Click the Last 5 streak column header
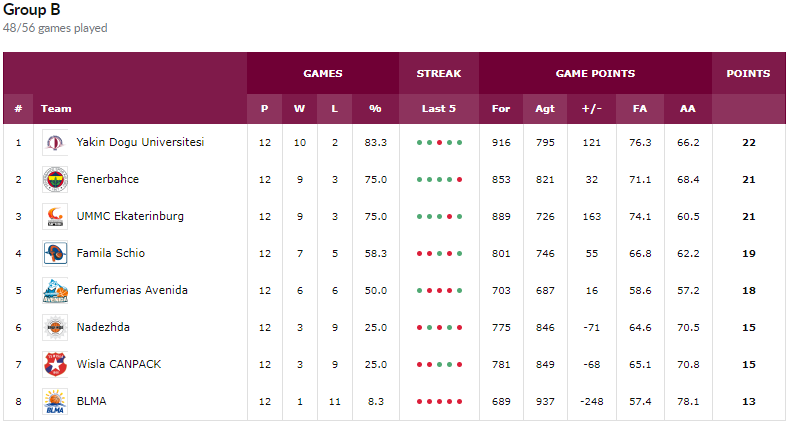 click(x=438, y=109)
